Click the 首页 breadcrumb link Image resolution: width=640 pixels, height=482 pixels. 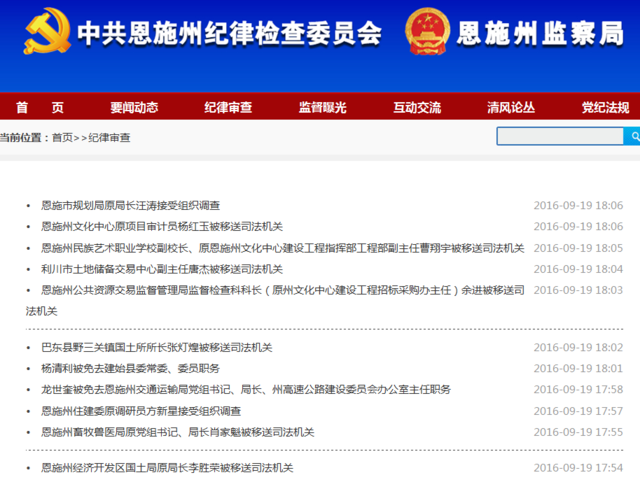[x=62, y=138]
